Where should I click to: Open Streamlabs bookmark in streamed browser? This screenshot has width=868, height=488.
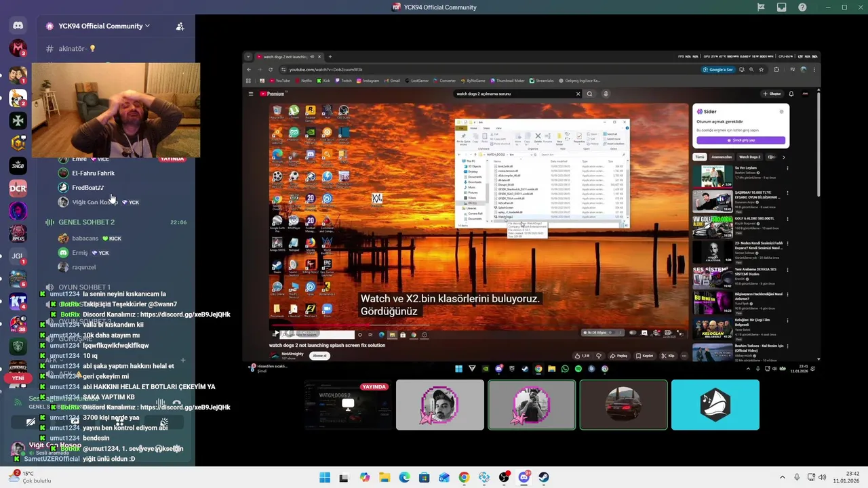pyautogui.click(x=541, y=81)
